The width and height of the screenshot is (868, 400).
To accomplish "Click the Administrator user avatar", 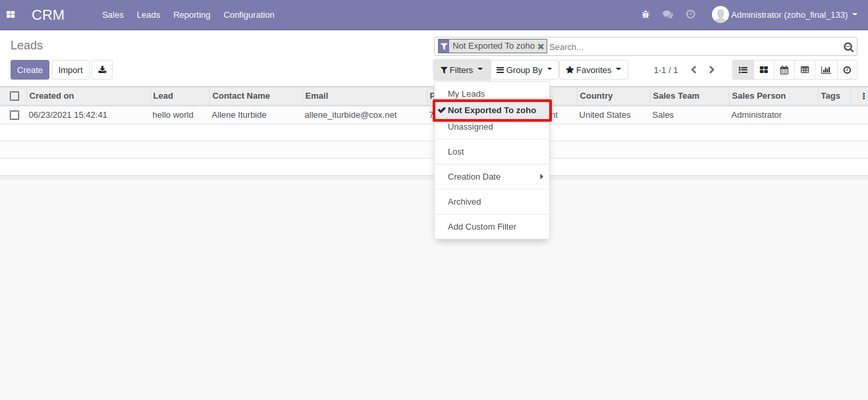I will tap(720, 14).
